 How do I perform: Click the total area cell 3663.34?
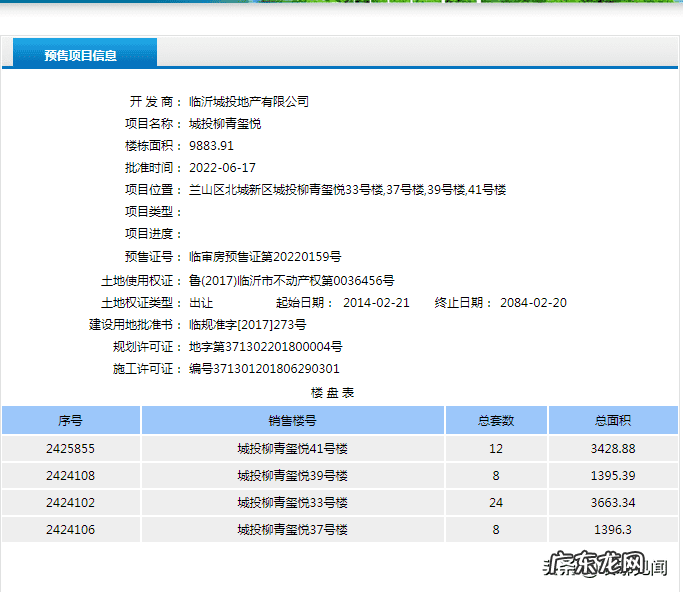[x=613, y=503]
